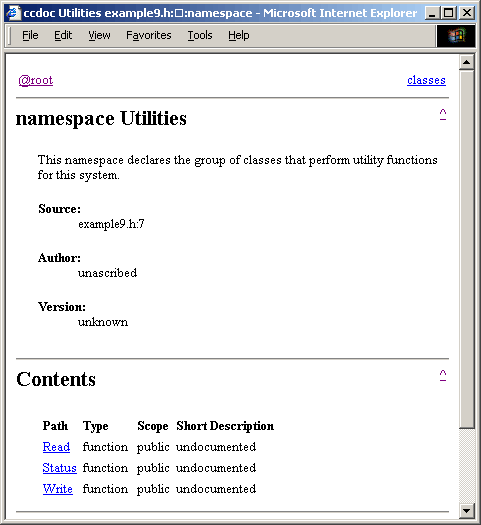Open the Write function link

[58, 489]
